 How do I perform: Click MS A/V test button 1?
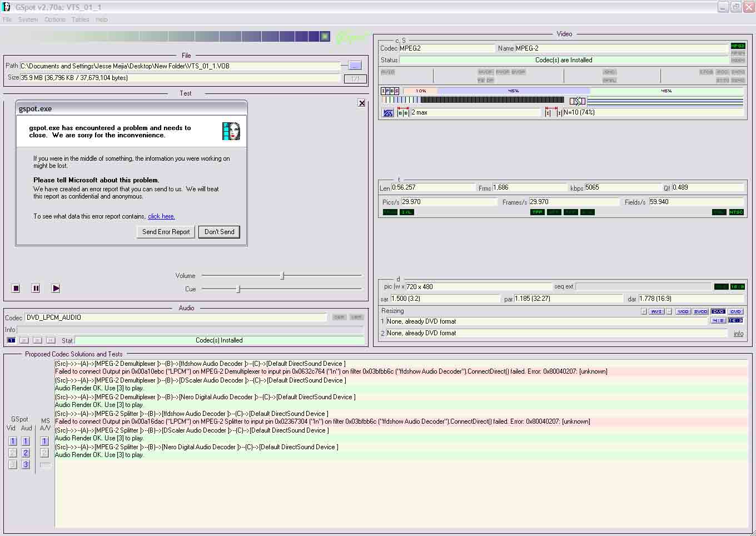(x=45, y=441)
